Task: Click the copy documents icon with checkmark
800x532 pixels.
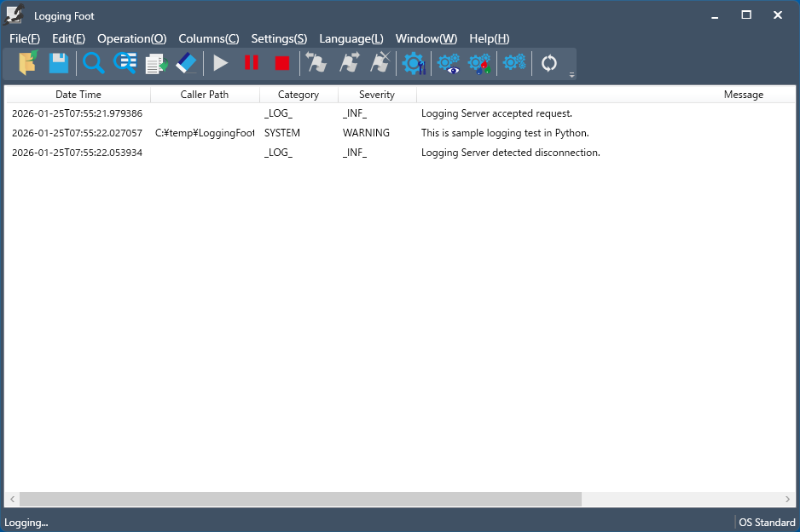Action: point(155,63)
